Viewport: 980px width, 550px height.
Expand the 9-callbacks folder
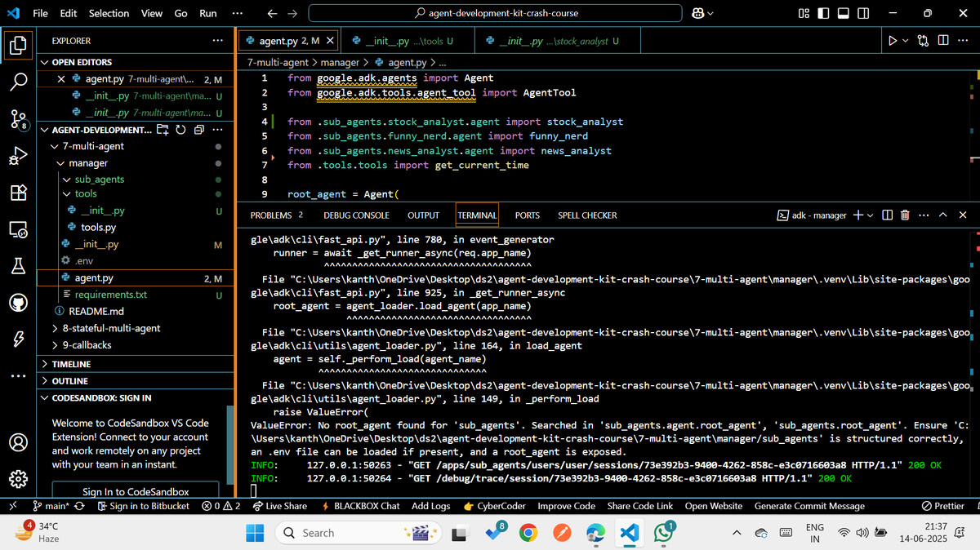(54, 345)
